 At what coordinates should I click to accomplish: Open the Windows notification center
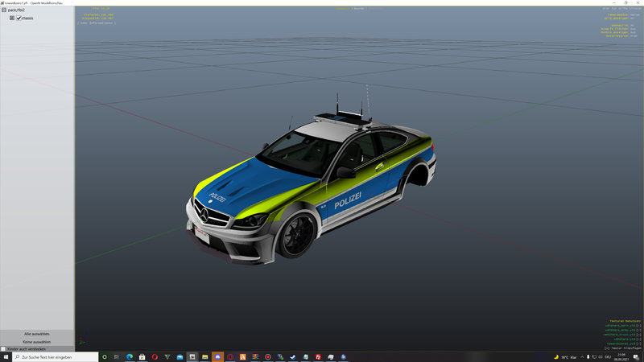click(x=636, y=357)
